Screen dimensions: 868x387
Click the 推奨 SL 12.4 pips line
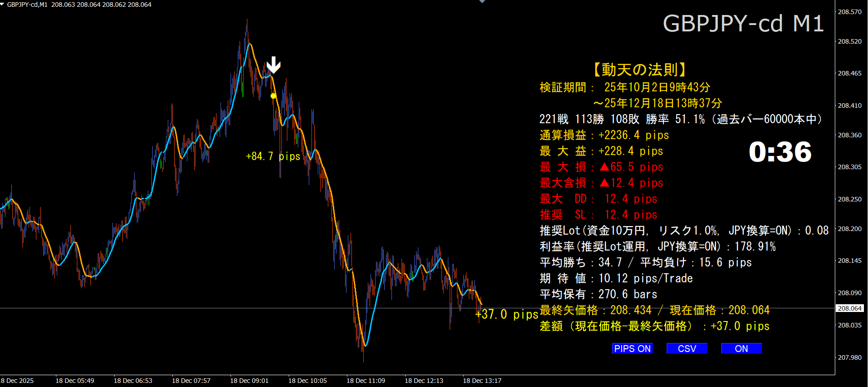coord(598,215)
